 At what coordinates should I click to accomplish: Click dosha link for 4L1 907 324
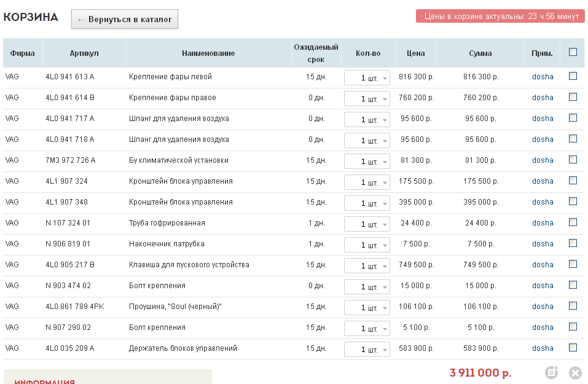(543, 181)
